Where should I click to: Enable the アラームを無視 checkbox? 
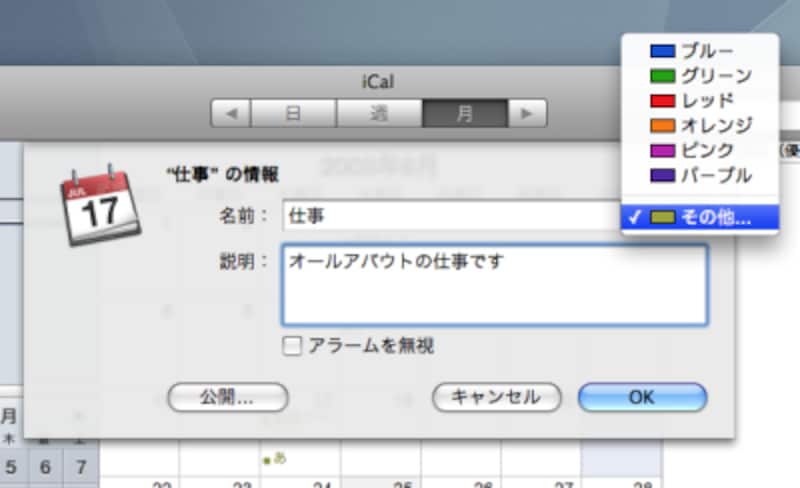(x=292, y=346)
